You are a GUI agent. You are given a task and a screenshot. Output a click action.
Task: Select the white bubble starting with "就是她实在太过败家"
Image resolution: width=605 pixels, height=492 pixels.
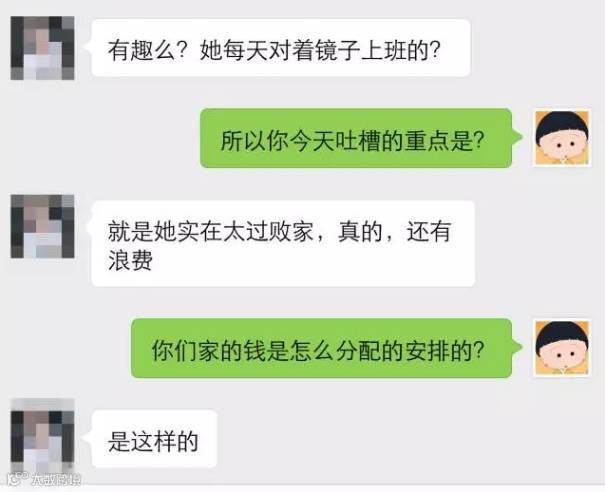pos(283,243)
